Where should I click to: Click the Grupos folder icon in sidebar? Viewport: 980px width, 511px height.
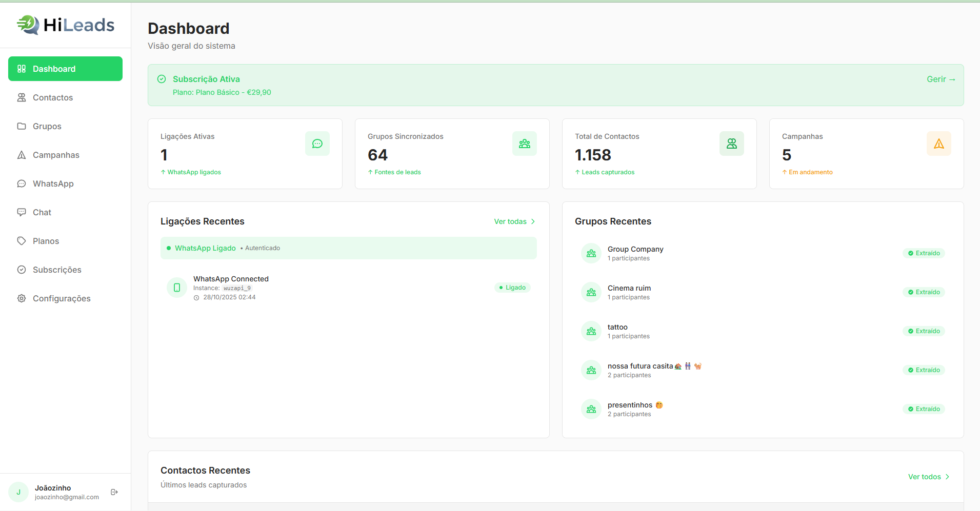[x=21, y=126]
